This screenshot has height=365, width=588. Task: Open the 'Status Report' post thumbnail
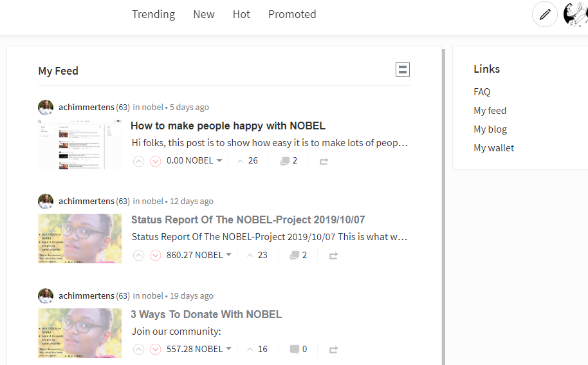pyautogui.click(x=80, y=239)
